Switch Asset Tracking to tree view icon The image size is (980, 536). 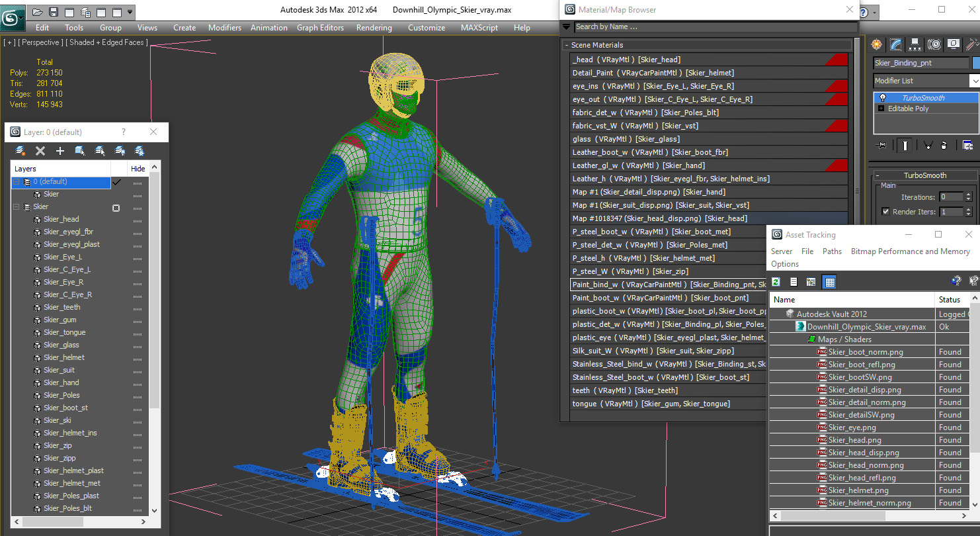(811, 282)
